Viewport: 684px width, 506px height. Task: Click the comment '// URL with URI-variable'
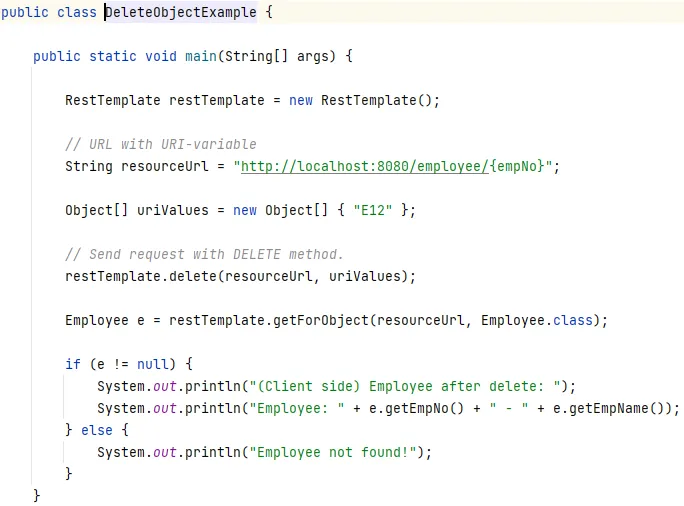click(x=161, y=144)
